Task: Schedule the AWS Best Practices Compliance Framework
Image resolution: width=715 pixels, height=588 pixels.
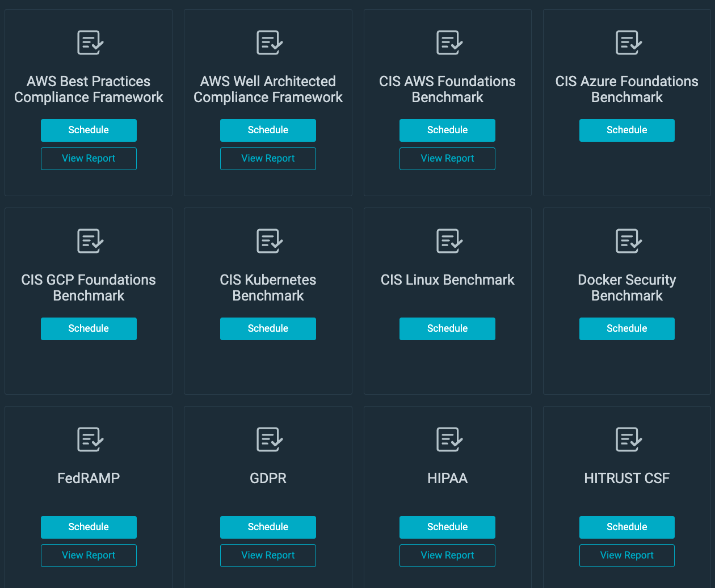Action: [x=89, y=130]
